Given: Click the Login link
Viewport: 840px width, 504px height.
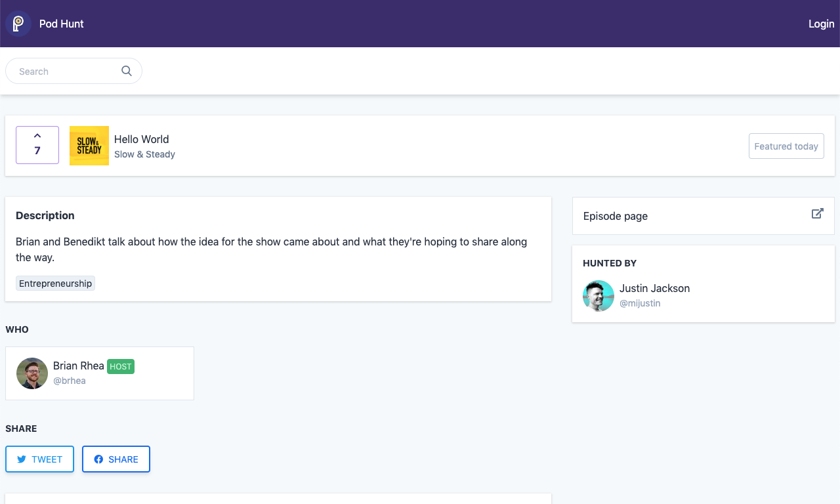Looking at the screenshot, I should (x=821, y=24).
